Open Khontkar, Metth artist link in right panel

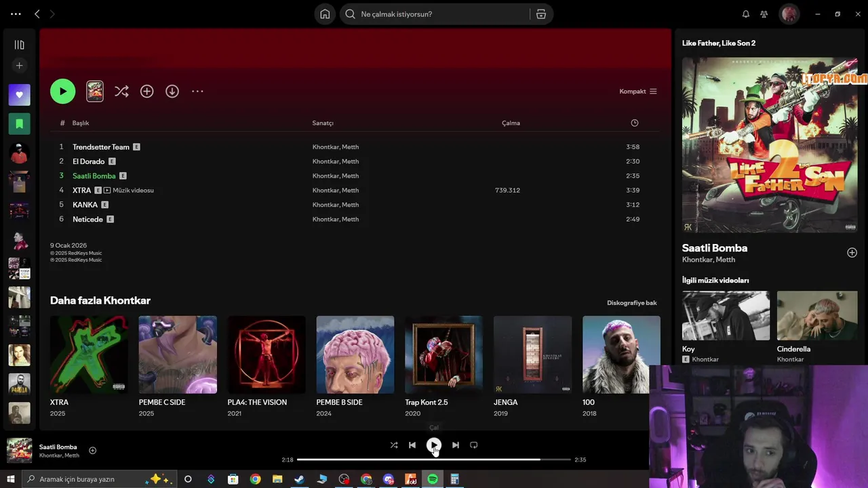coord(709,260)
